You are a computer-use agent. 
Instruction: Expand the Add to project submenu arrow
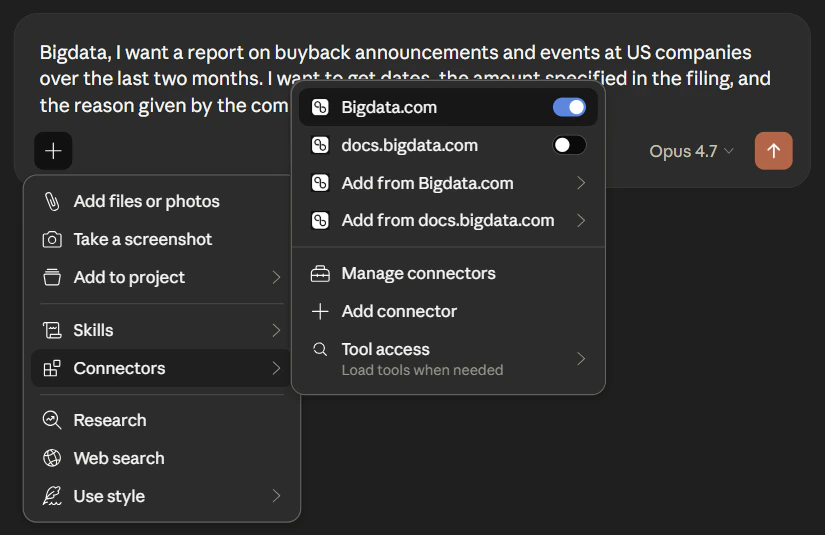point(276,277)
